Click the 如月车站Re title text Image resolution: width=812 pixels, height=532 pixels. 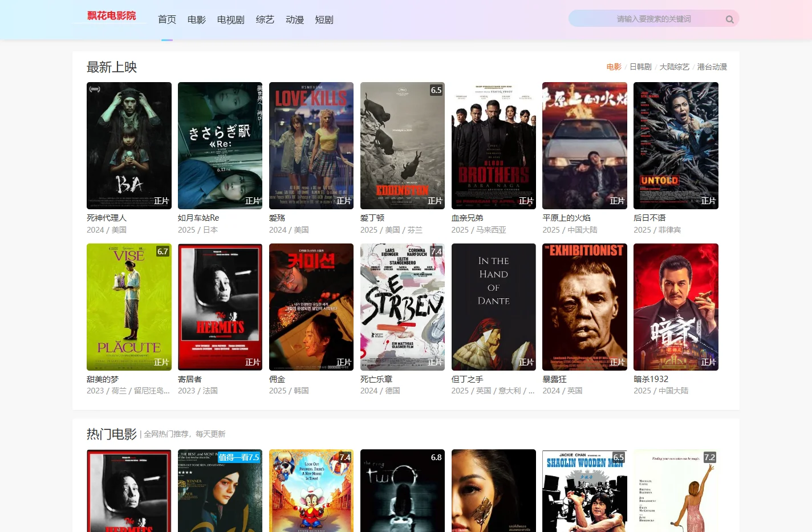[x=198, y=218]
